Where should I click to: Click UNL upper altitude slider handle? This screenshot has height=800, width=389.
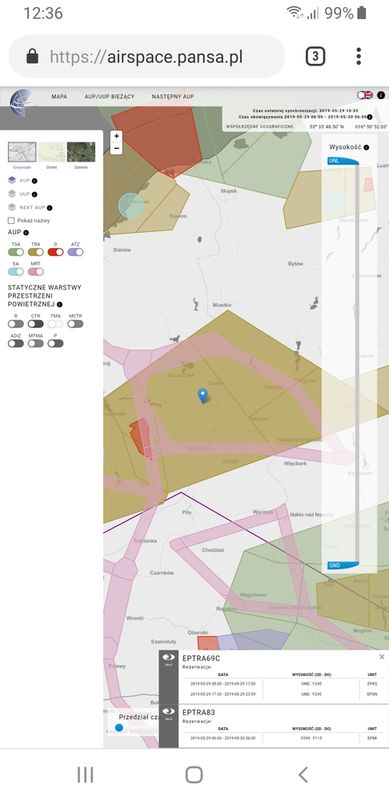tap(343, 161)
